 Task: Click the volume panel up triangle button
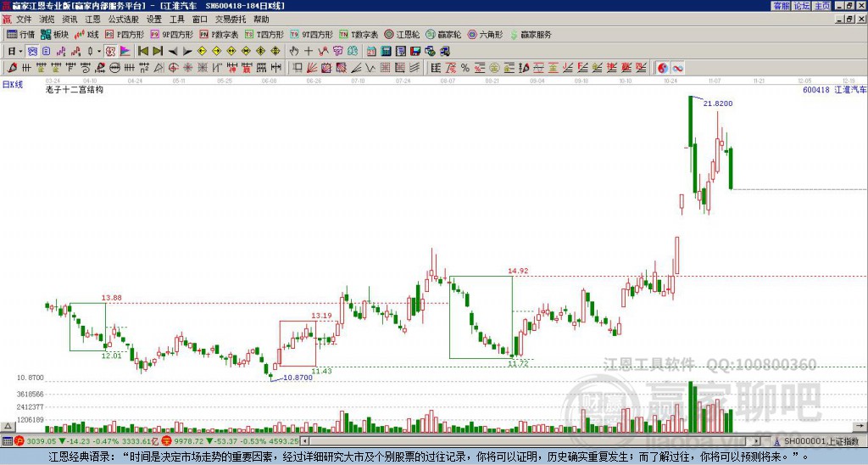[7, 426]
